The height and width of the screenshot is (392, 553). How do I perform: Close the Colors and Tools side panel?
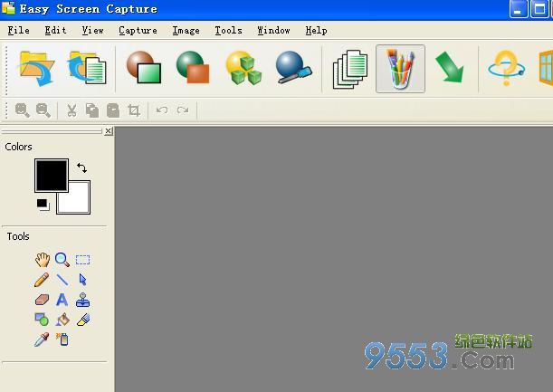pos(109,131)
